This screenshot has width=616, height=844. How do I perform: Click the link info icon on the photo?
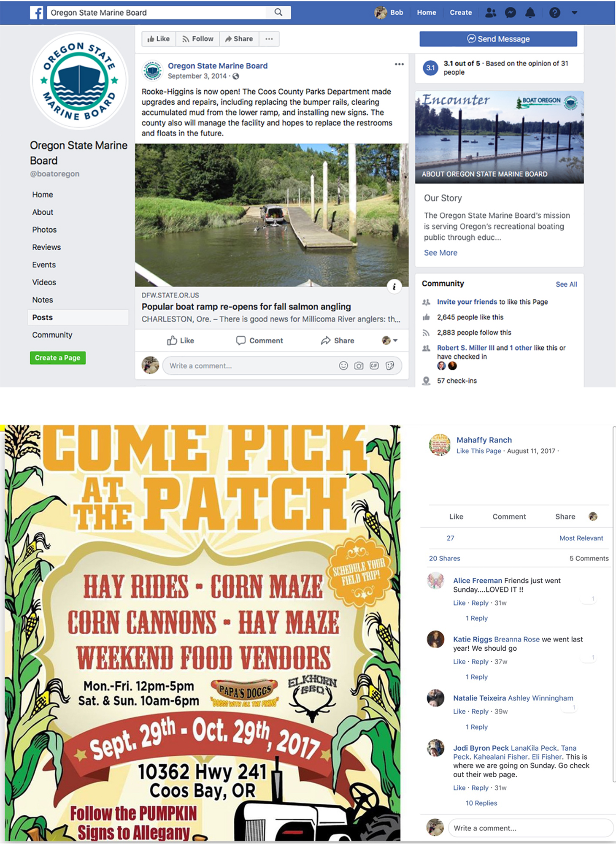pos(394,287)
